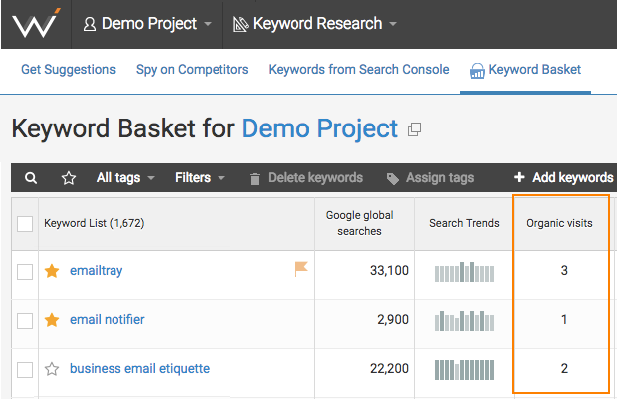This screenshot has width=617, height=399.
Task: Open the email notifier keyword link
Action: coord(107,320)
